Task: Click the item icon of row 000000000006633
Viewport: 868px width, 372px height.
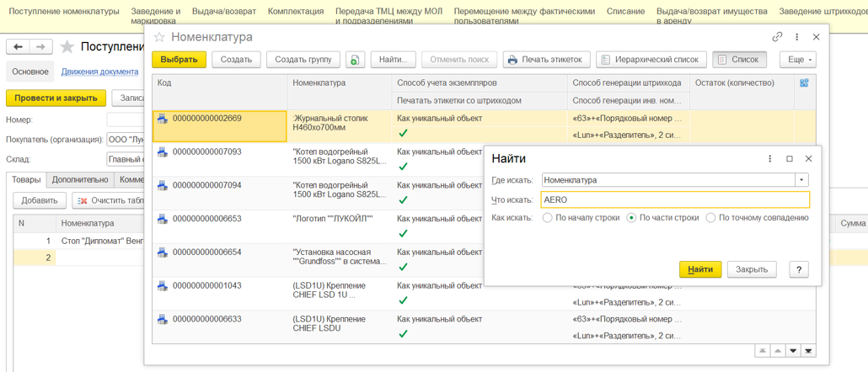Action: (x=163, y=320)
